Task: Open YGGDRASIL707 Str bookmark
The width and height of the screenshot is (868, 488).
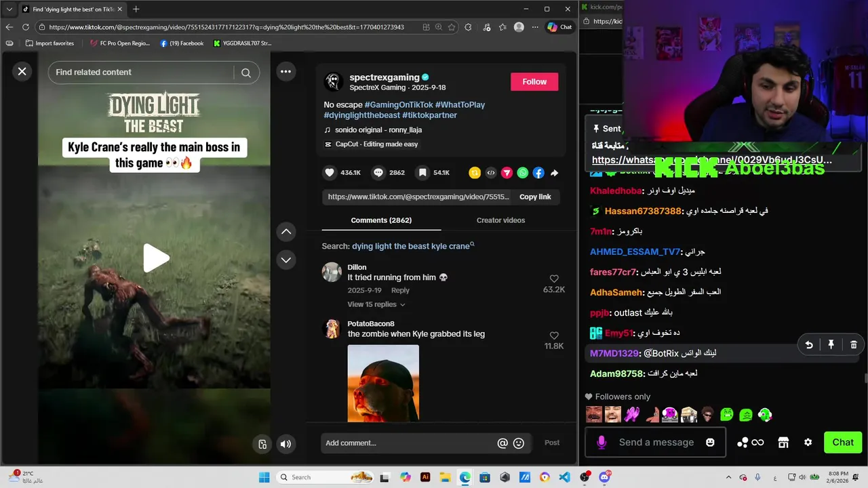Action: point(242,43)
